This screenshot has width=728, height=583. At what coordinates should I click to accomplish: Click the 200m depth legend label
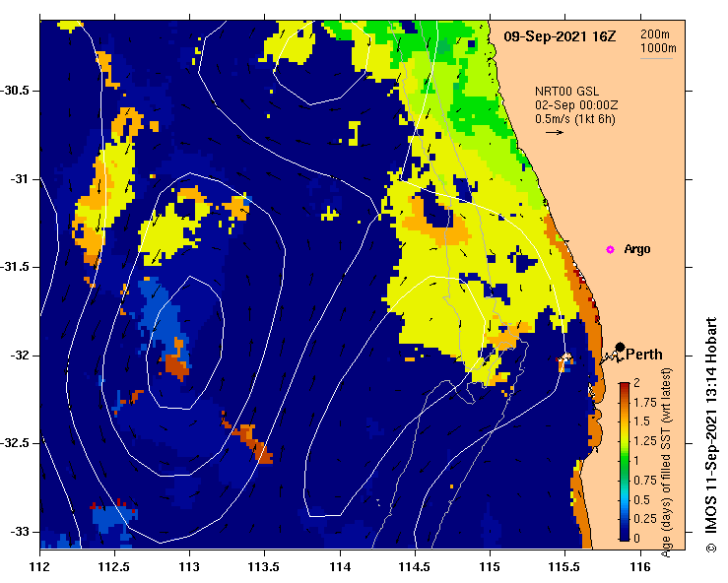coord(655,34)
